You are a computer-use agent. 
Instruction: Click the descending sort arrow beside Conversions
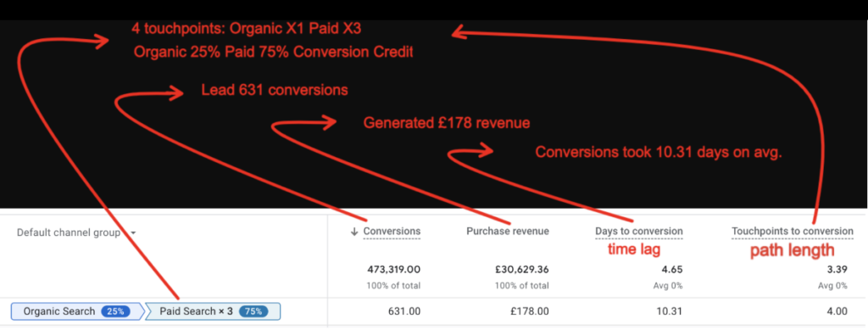tap(354, 232)
